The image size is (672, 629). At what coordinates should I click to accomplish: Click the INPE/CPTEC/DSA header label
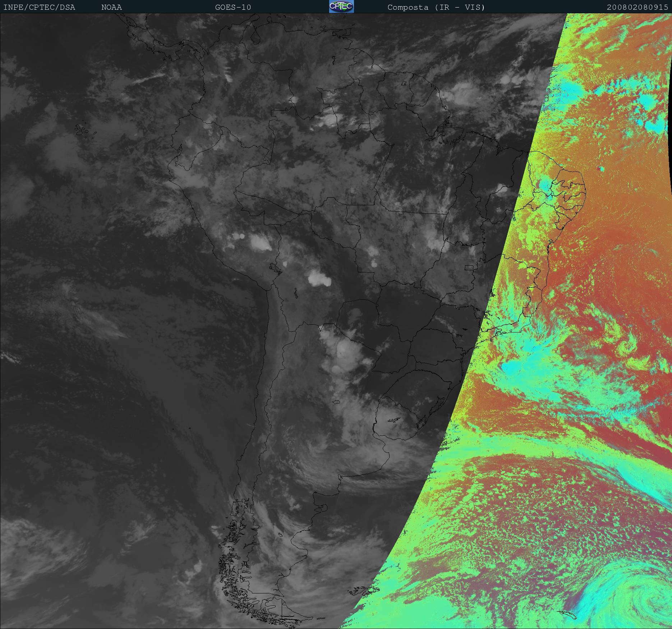pos(39,8)
